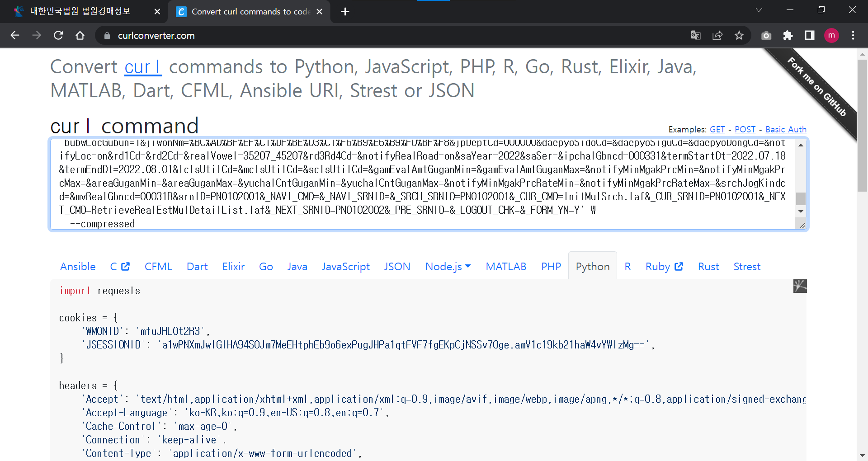Screen dimensions: 868x461
Task: Click the 'Content-Type' header line
Action: coord(222,453)
